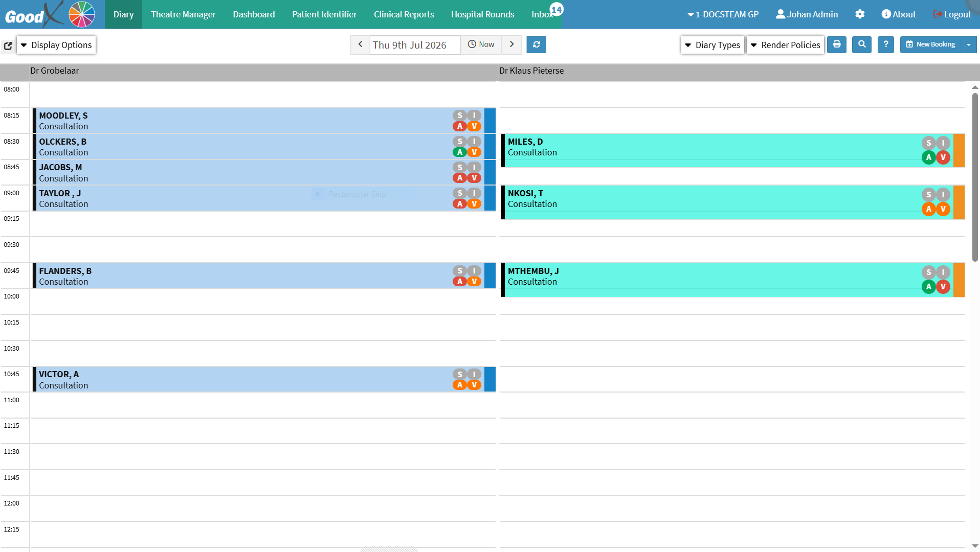
Task: Open the help question mark icon
Action: tap(886, 44)
